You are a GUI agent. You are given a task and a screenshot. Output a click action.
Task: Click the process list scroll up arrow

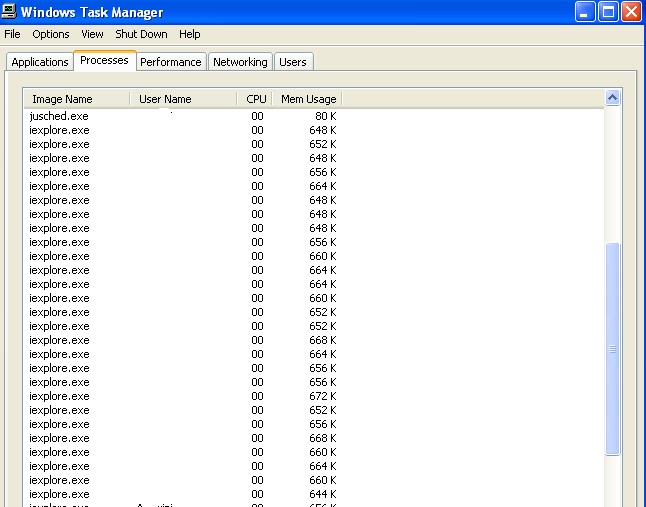[x=613, y=98]
